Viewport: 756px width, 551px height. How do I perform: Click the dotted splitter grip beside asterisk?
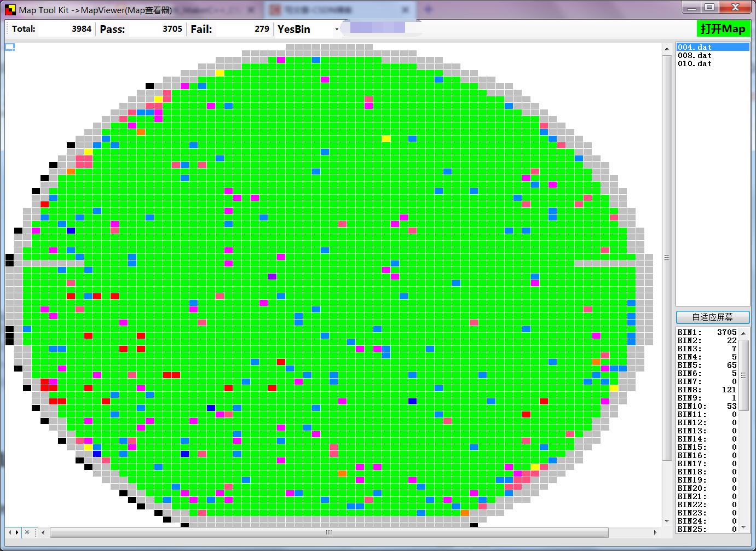36,532
